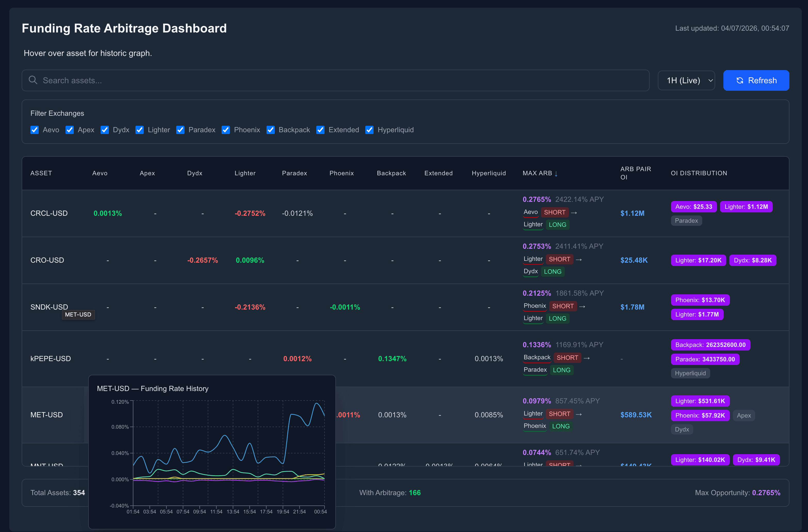Click the Lighter: $17.20K OI badge

pyautogui.click(x=698, y=260)
